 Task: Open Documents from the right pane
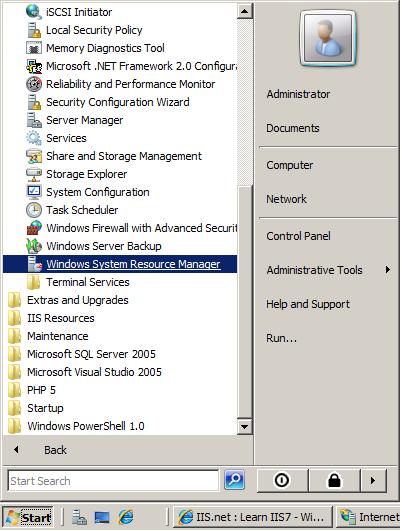293,128
